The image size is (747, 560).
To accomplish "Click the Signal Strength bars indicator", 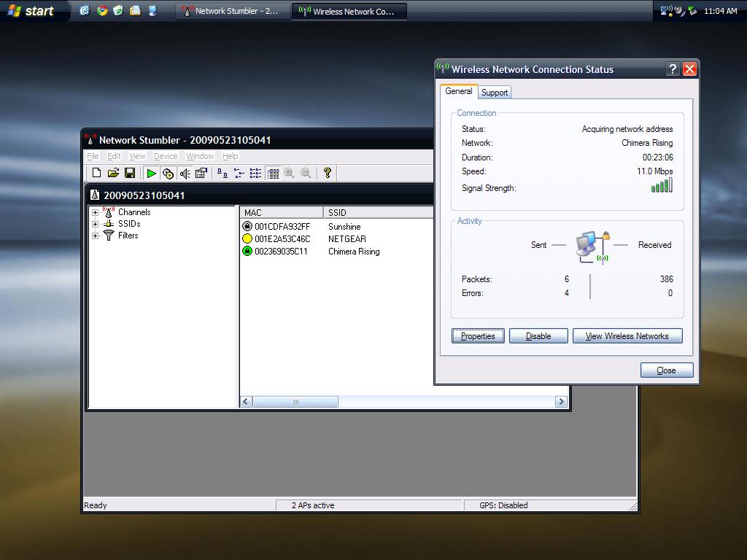I will coord(662,186).
